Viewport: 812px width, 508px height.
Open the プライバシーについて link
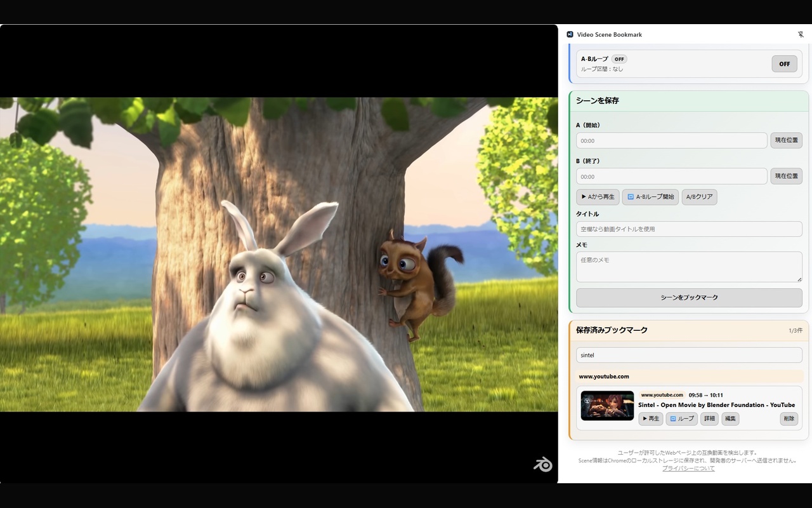pyautogui.click(x=688, y=469)
